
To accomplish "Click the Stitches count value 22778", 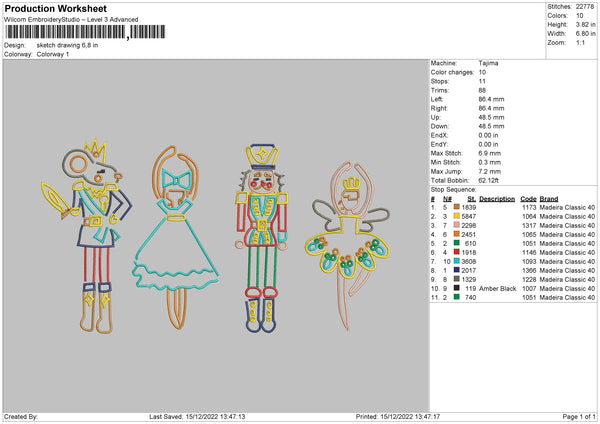I will tap(586, 7).
